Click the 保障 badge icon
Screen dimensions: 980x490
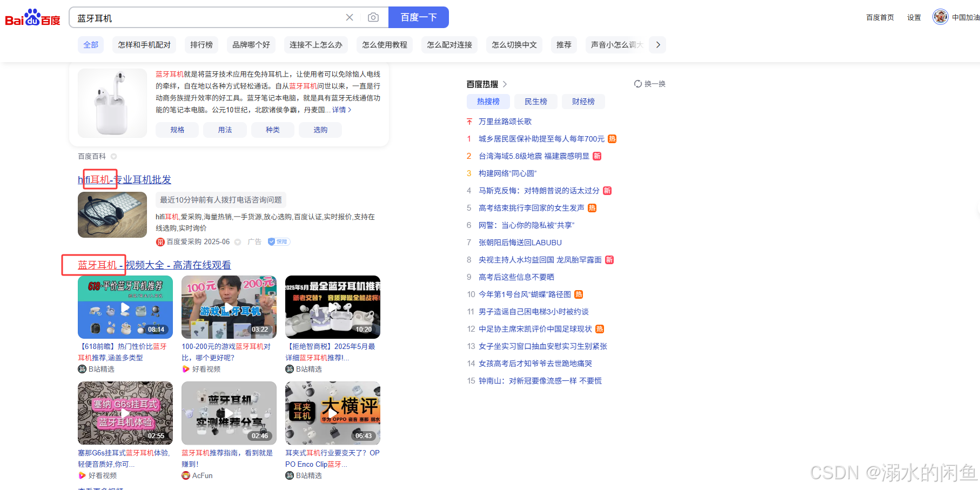[x=279, y=241]
